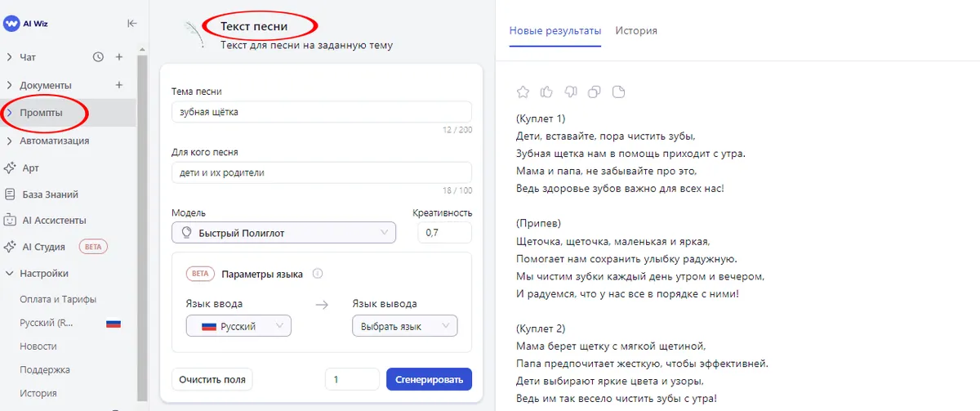
Task: Click the subtitle 'Текст для песни на заданную тему'
Action: click(x=306, y=46)
